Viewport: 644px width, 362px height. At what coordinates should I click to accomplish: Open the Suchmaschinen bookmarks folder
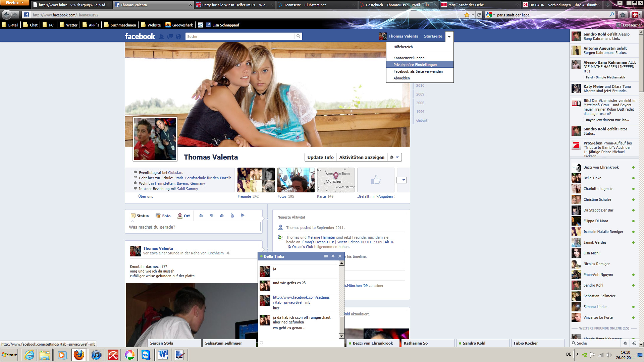(120, 25)
